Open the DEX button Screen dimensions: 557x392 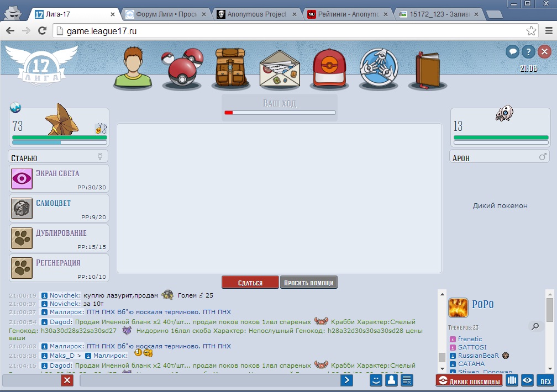(545, 380)
